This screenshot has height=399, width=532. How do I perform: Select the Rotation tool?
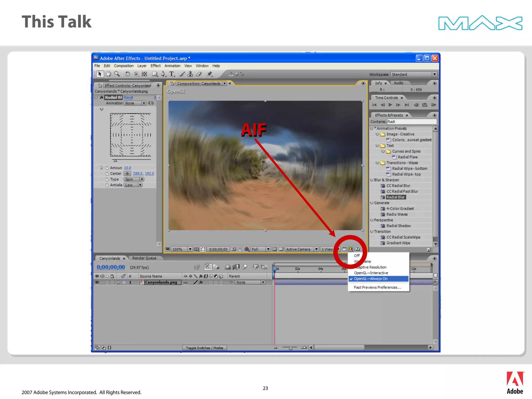[128, 74]
